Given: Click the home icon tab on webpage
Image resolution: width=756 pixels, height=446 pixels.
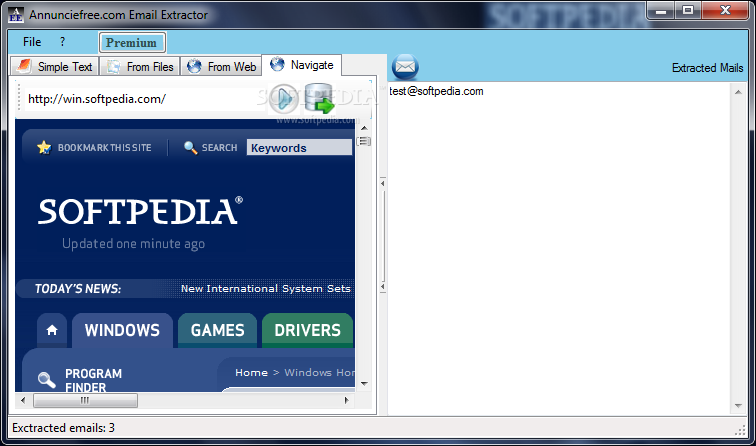Looking at the screenshot, I should [x=52, y=330].
